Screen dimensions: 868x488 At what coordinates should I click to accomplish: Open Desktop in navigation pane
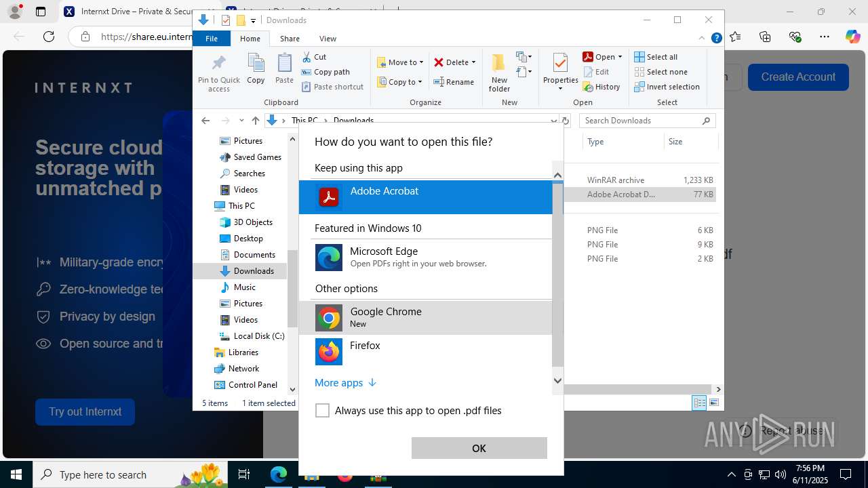click(x=241, y=239)
